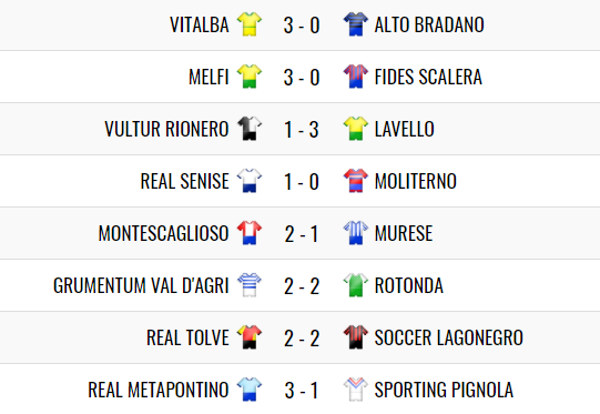Click Vultur Rionero's black and white jersey
Viewport: 600px width, 414px height.
(249, 129)
